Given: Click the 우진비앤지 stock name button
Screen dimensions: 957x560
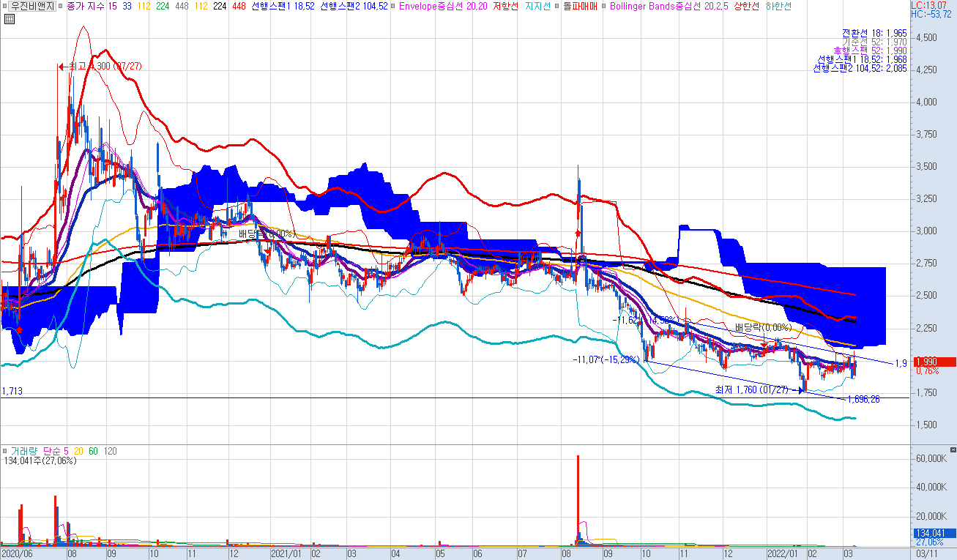Looking at the screenshot, I should coord(31,6).
